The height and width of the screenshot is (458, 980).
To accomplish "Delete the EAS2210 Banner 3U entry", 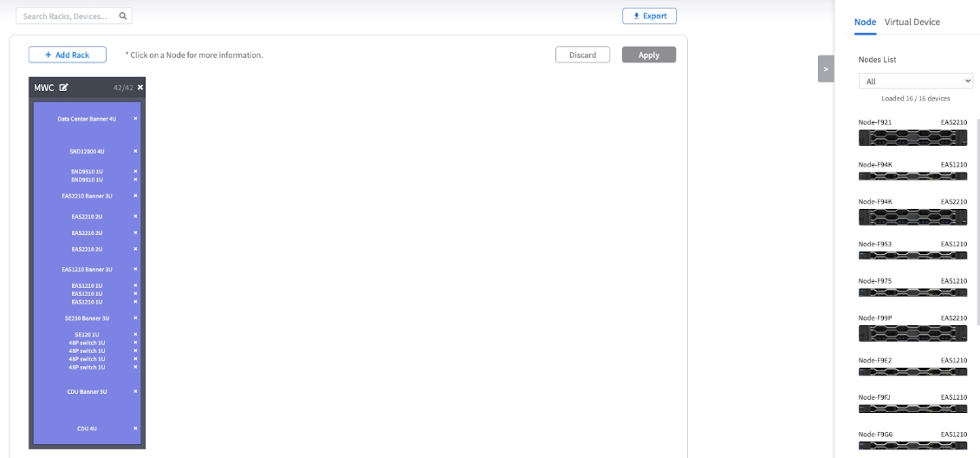I will coord(135,196).
